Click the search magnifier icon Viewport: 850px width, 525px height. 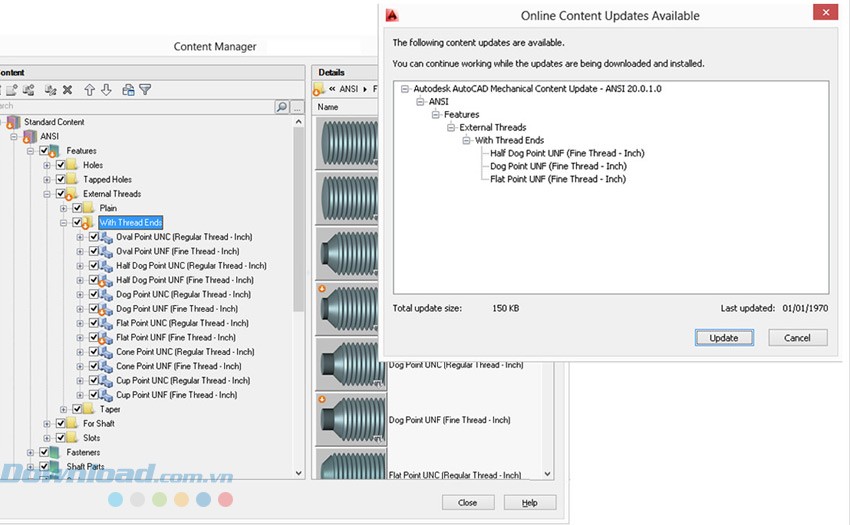click(281, 107)
